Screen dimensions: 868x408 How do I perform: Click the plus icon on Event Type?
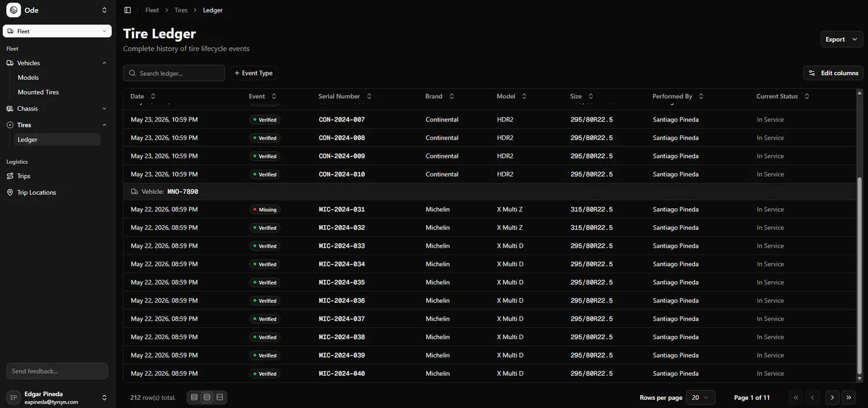[x=237, y=73]
